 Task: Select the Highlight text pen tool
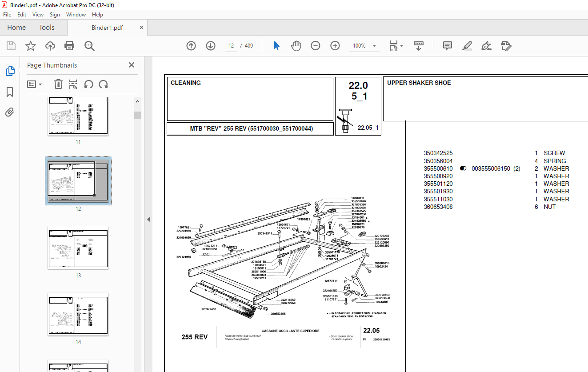point(467,46)
